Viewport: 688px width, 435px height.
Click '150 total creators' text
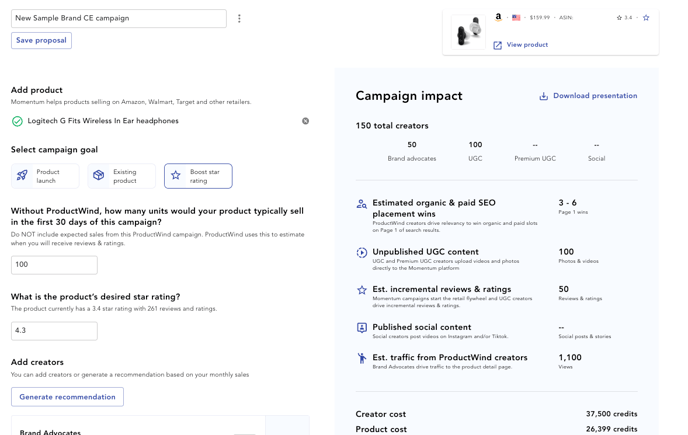pos(392,126)
